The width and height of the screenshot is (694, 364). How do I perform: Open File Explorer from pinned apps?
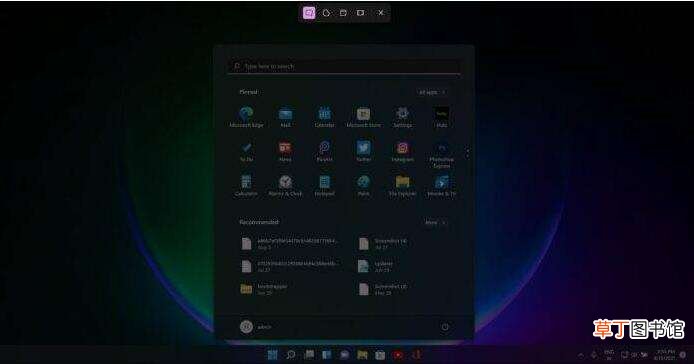point(402,186)
